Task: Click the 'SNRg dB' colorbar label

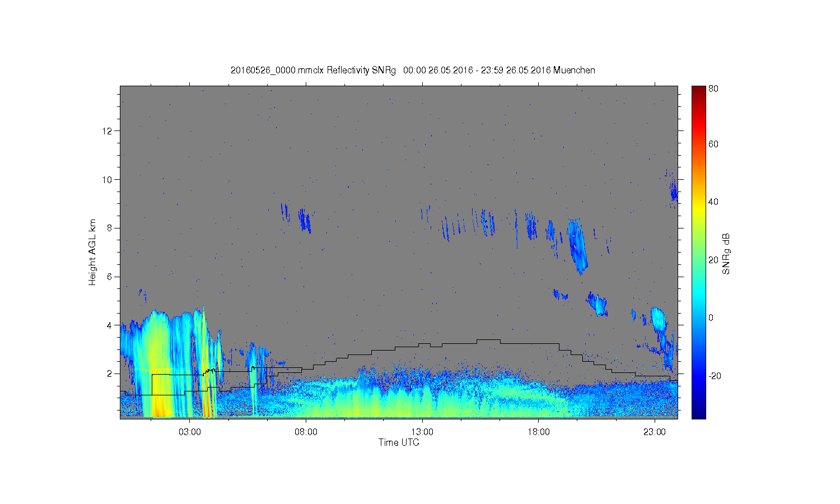Action: click(x=726, y=254)
